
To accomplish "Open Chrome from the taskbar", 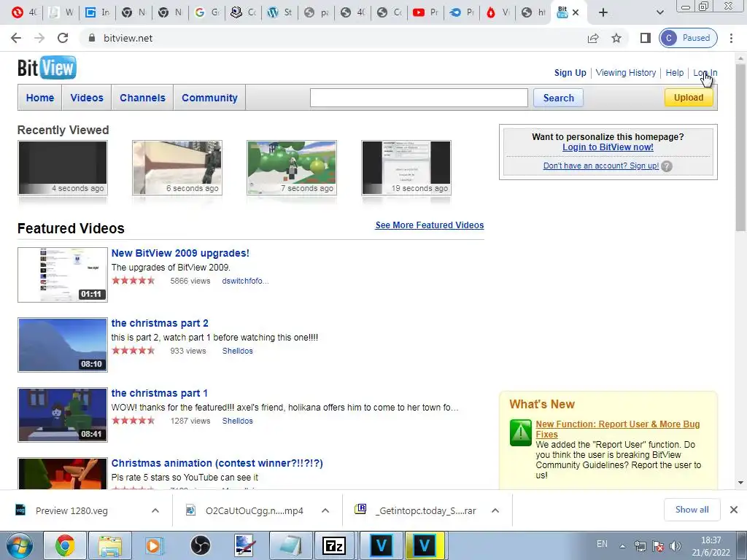I will (65, 545).
